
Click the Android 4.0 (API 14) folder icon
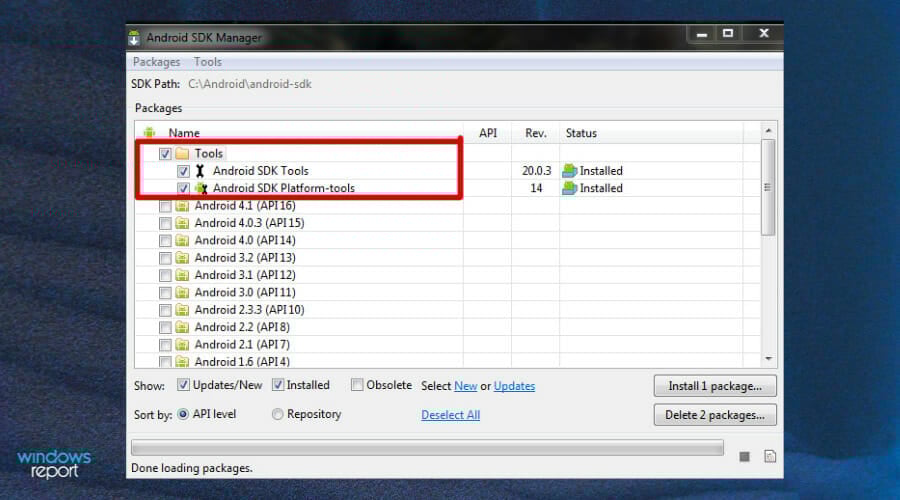click(182, 240)
